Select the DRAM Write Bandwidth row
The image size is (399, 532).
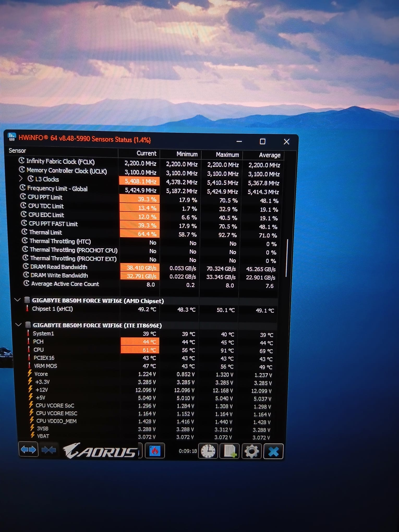149,276
